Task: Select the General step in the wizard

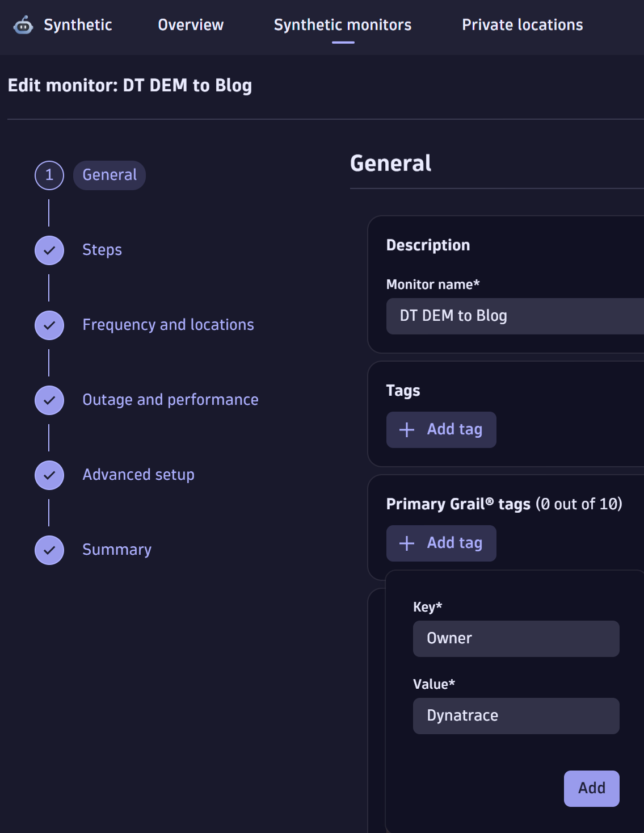Action: click(x=109, y=174)
